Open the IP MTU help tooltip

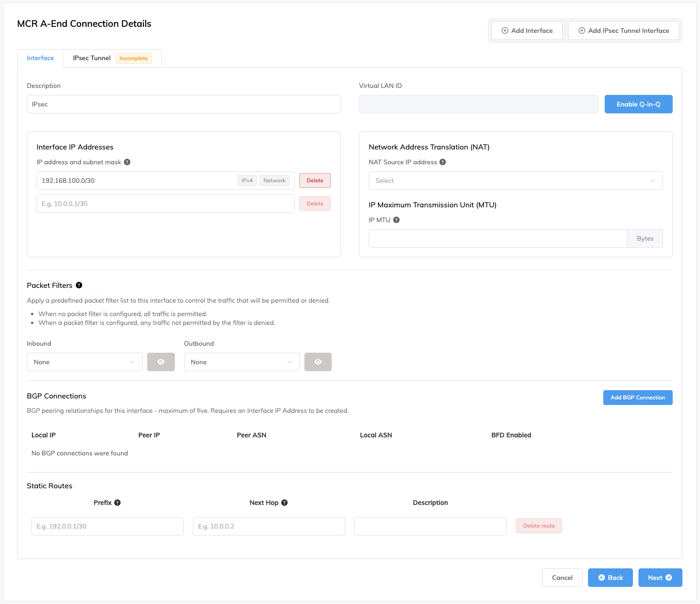pyautogui.click(x=396, y=220)
